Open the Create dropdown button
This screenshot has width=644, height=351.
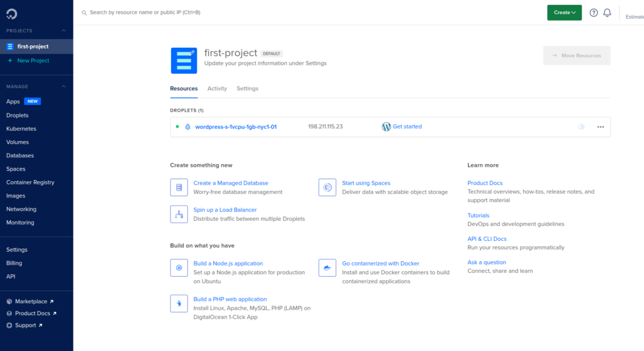coord(564,13)
